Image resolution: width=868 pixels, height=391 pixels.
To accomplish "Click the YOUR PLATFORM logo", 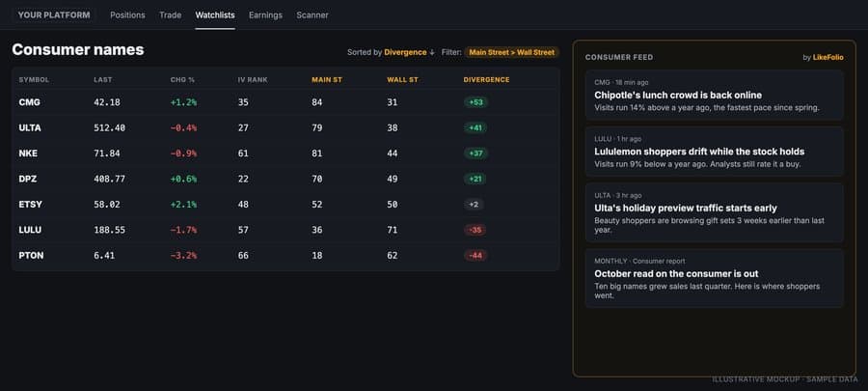I will [x=54, y=14].
